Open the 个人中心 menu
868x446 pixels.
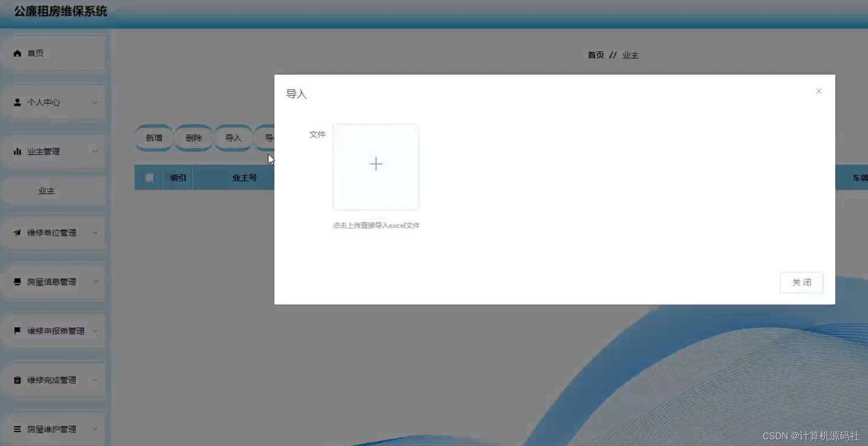pyautogui.click(x=54, y=102)
